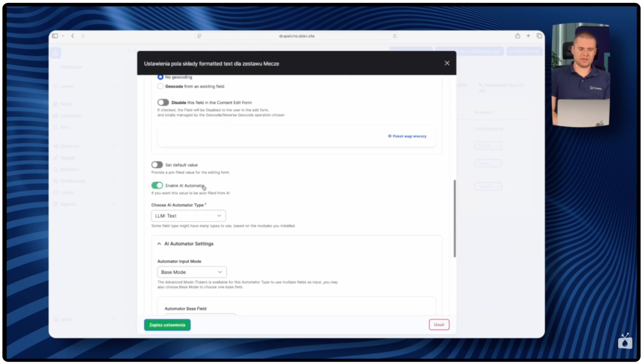Click the dialog vertical scrollbar
The width and height of the screenshot is (643, 364).
pos(455,219)
